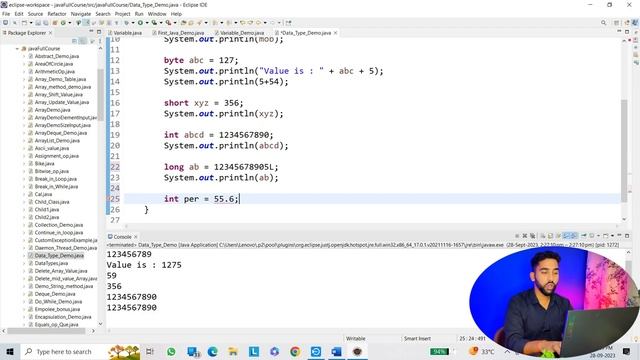This screenshot has height=360, width=640.
Task: Click the Open Perspective icon
Action: [x=617, y=23]
